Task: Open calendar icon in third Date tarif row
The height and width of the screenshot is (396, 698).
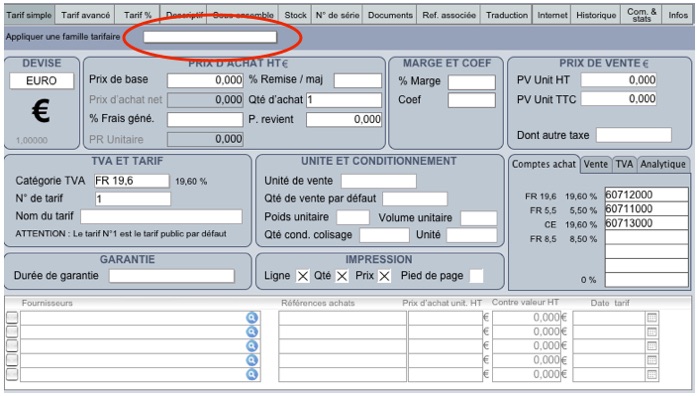Action: 652,346
